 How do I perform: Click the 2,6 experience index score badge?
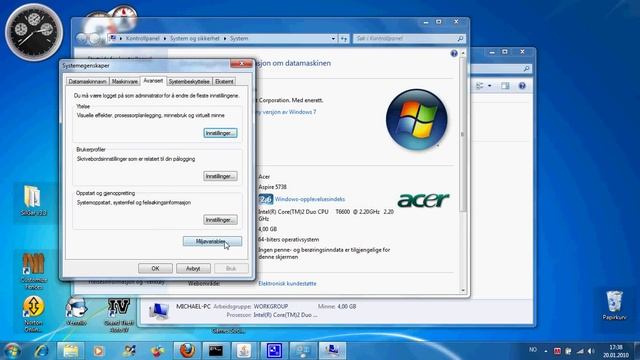point(265,199)
